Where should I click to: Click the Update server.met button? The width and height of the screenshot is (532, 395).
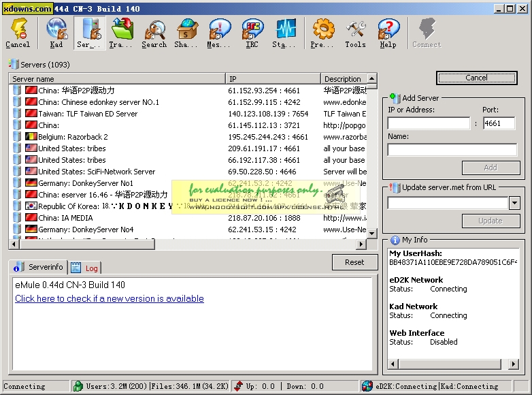[x=491, y=221]
